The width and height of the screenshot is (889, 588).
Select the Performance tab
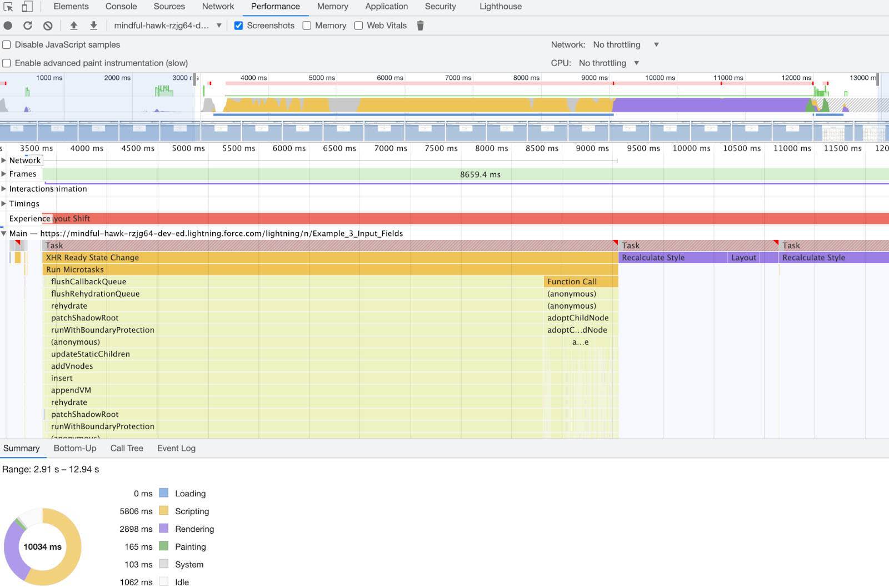pyautogui.click(x=275, y=7)
